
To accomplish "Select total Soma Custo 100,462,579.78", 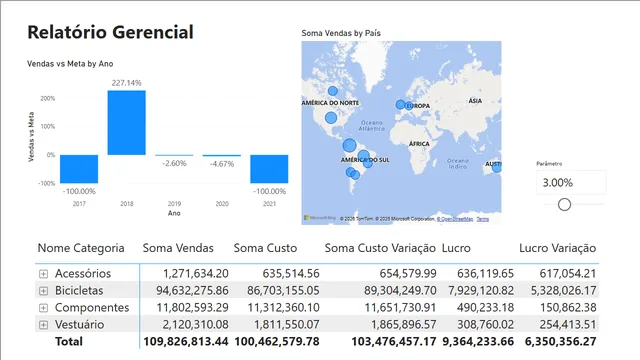I will (277, 342).
